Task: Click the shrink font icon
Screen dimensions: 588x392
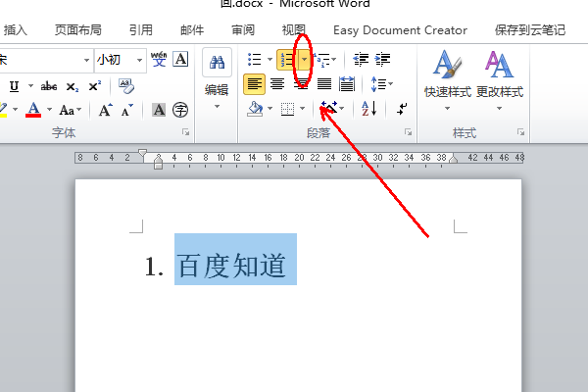Action: [127, 110]
